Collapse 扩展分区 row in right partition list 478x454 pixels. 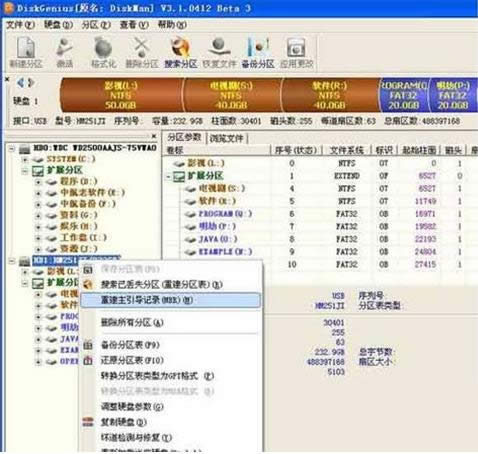[169, 176]
